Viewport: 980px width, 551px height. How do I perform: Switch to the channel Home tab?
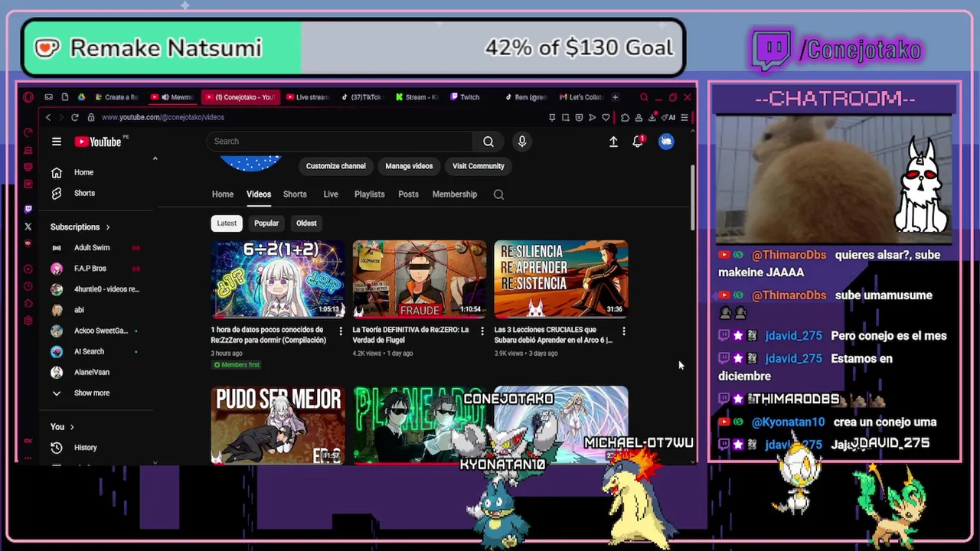pos(223,194)
